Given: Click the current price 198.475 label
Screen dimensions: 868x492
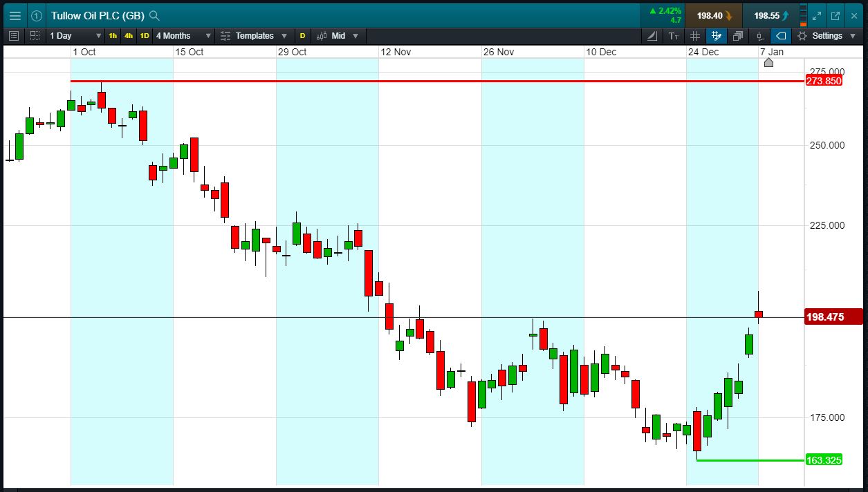Looking at the screenshot, I should [834, 317].
